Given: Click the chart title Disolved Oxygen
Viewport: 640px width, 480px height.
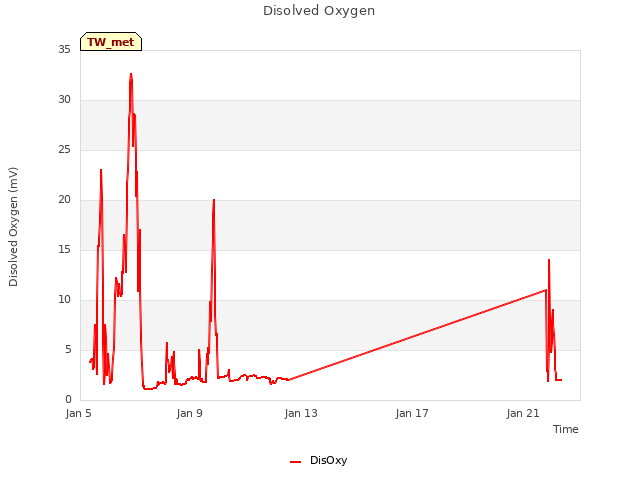Looking at the screenshot, I should (319, 11).
